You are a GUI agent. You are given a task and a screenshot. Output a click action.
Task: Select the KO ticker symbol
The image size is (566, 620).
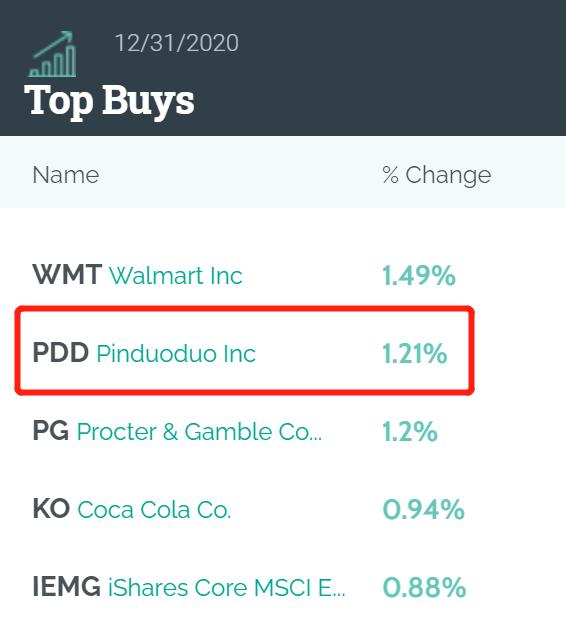coord(51,508)
